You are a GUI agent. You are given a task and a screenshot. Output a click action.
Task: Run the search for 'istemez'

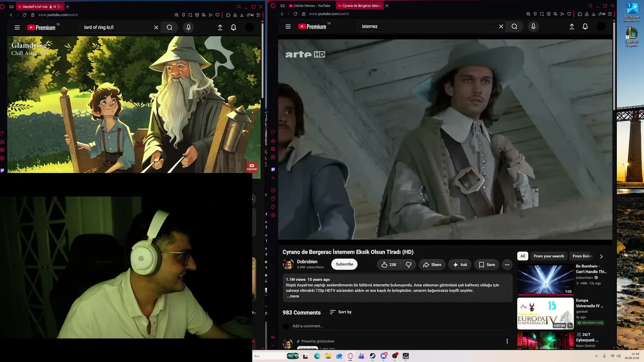tap(514, 26)
